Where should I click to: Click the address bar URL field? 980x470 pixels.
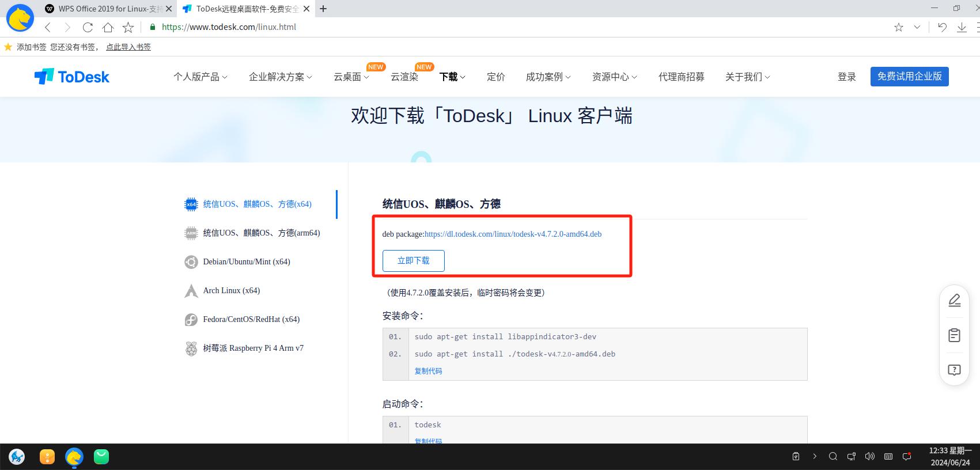click(229, 27)
